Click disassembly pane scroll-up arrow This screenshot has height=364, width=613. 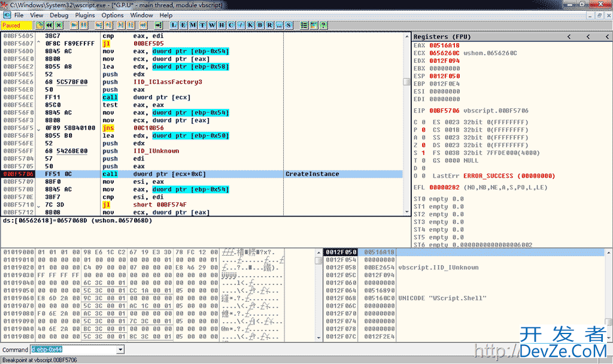click(x=406, y=36)
